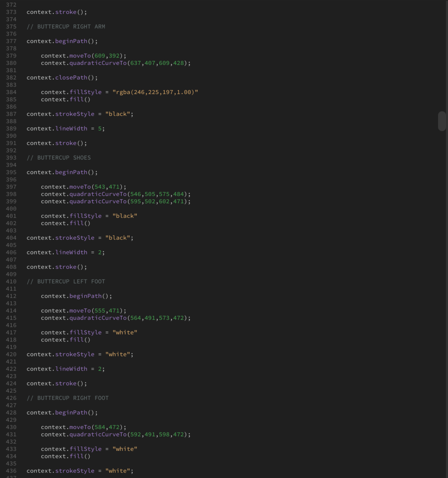Click the "black" fillStyle value on line 401

tap(125, 216)
